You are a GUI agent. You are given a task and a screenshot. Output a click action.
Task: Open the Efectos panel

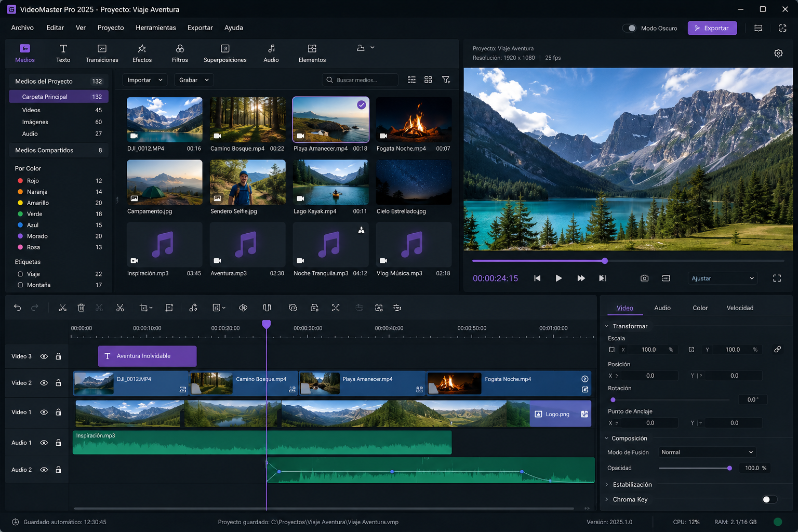coord(142,54)
